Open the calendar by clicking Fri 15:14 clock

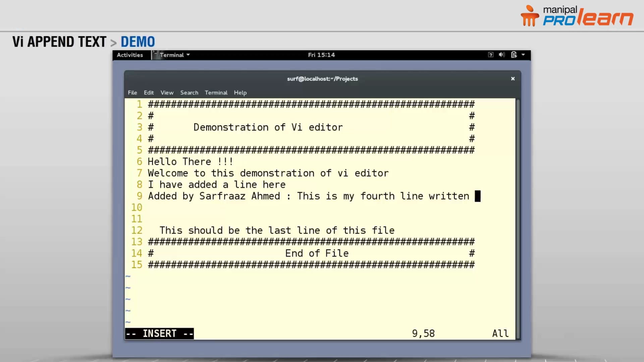(x=321, y=55)
